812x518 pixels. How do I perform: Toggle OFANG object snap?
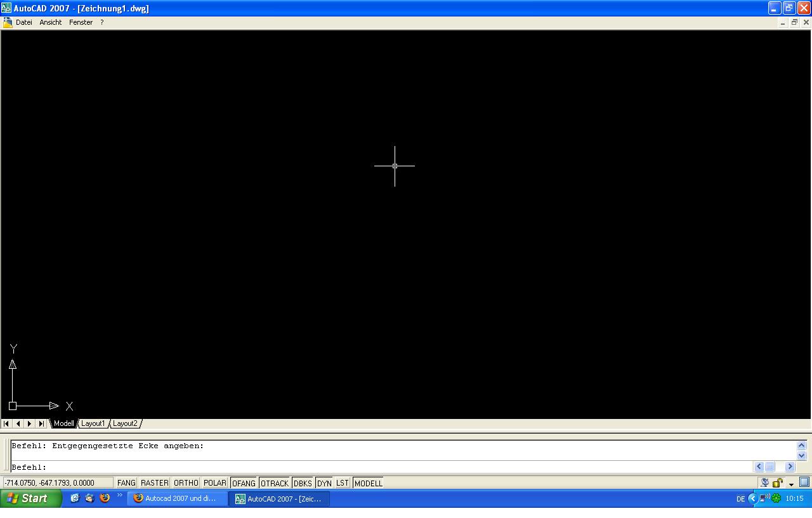click(244, 483)
